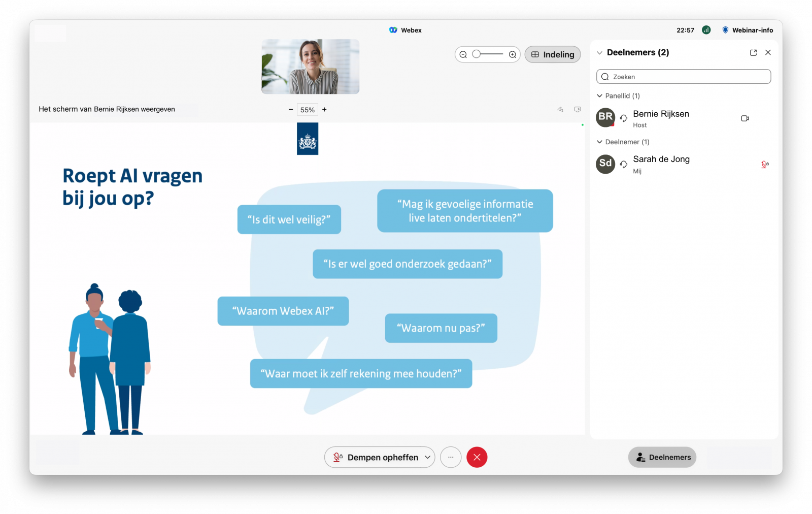Image resolution: width=812 pixels, height=514 pixels.
Task: Open the annotation (pen) tool on shared content
Action: tap(560, 109)
